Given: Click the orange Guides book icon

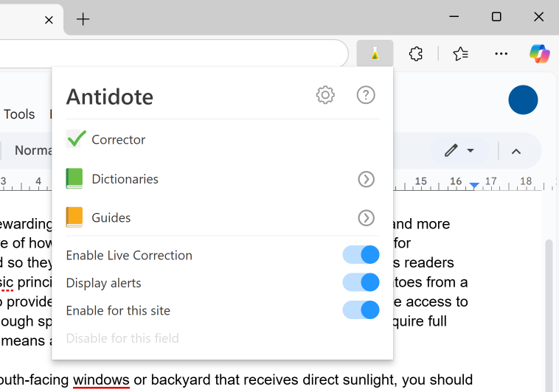Looking at the screenshot, I should (74, 217).
